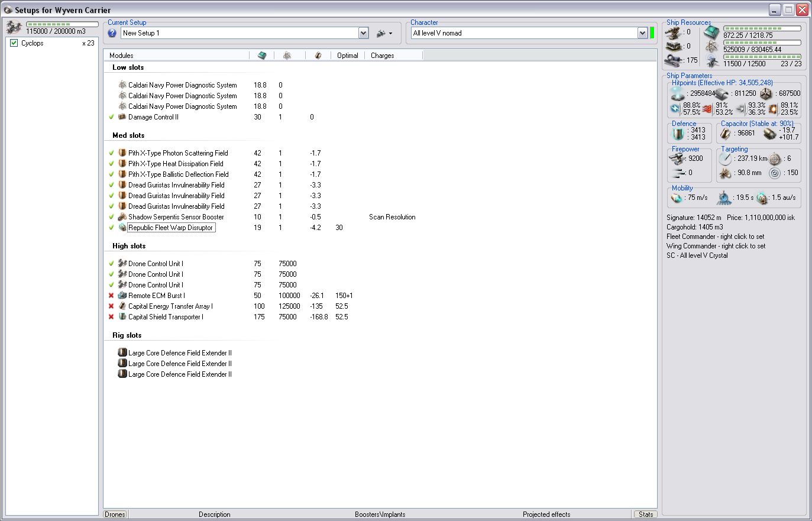Image resolution: width=812 pixels, height=521 pixels.
Task: Switch to the Stats tab
Action: [646, 514]
